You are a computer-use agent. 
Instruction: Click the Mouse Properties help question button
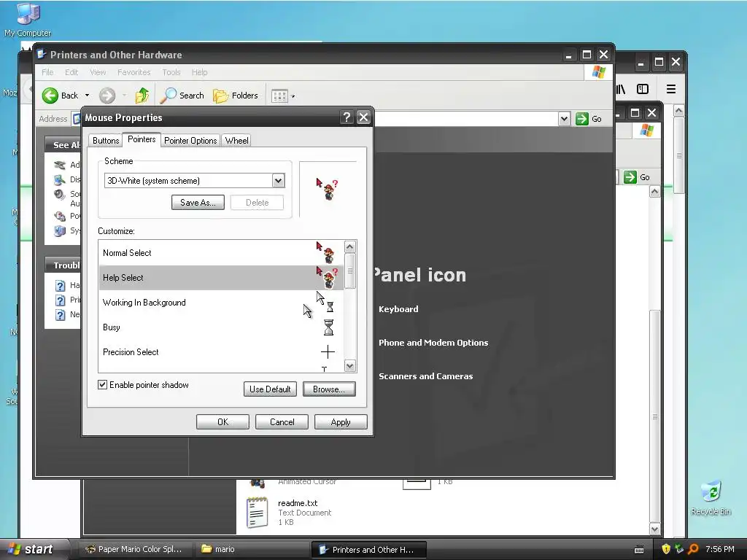(347, 117)
